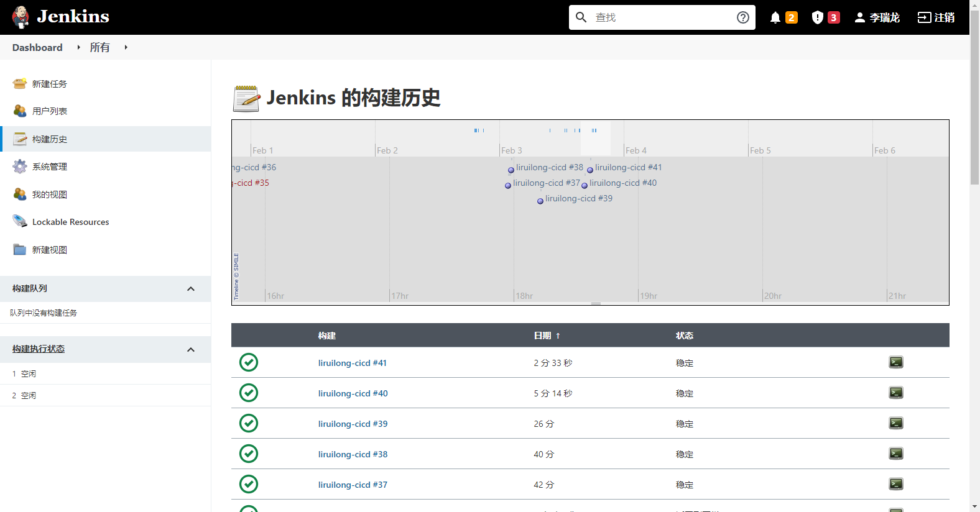Open 系统管理 in the sidebar

click(x=50, y=167)
